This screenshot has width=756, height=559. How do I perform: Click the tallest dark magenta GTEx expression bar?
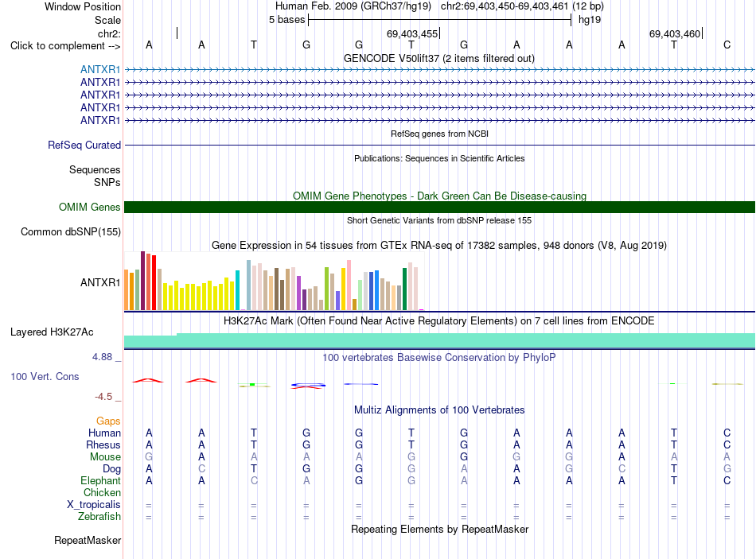[142, 281]
